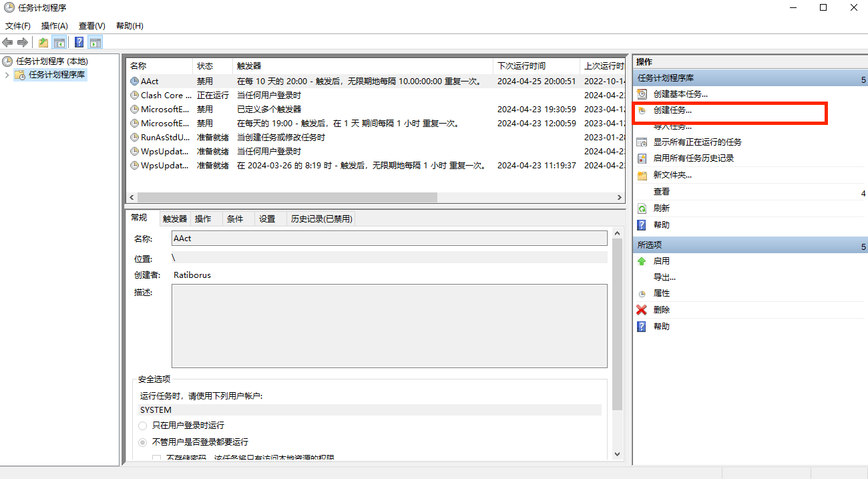Select 不管用户是否登录都要运行 radio button

(143, 442)
